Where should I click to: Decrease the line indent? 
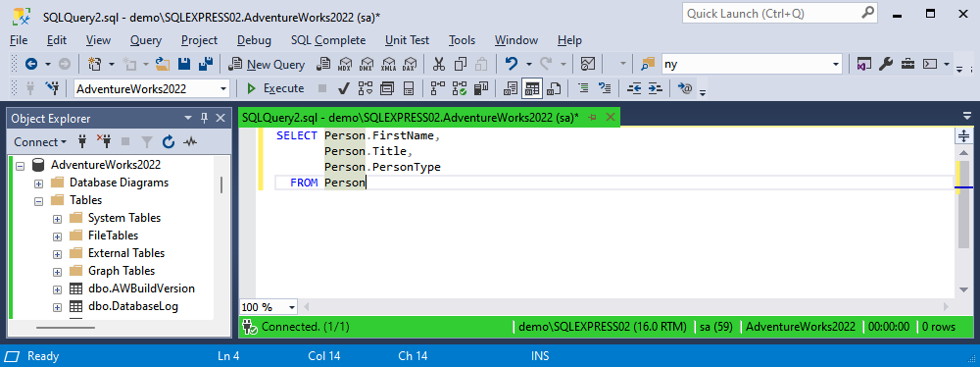(x=634, y=88)
